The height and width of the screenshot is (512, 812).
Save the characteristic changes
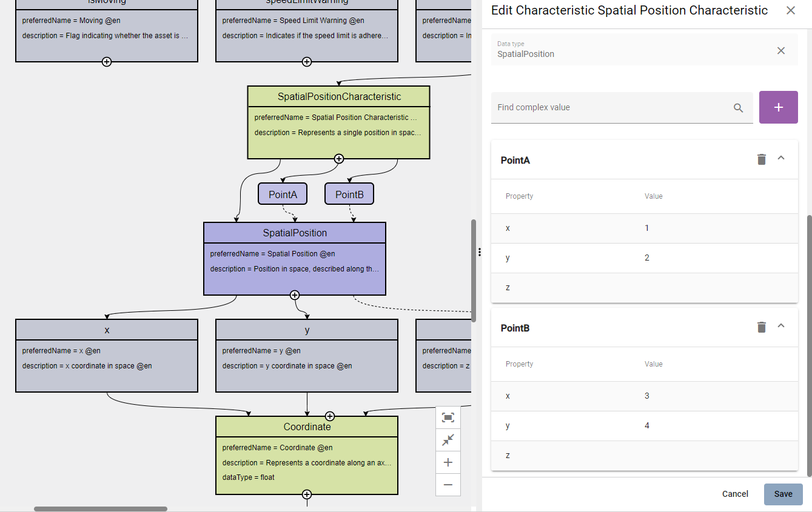[x=783, y=494]
